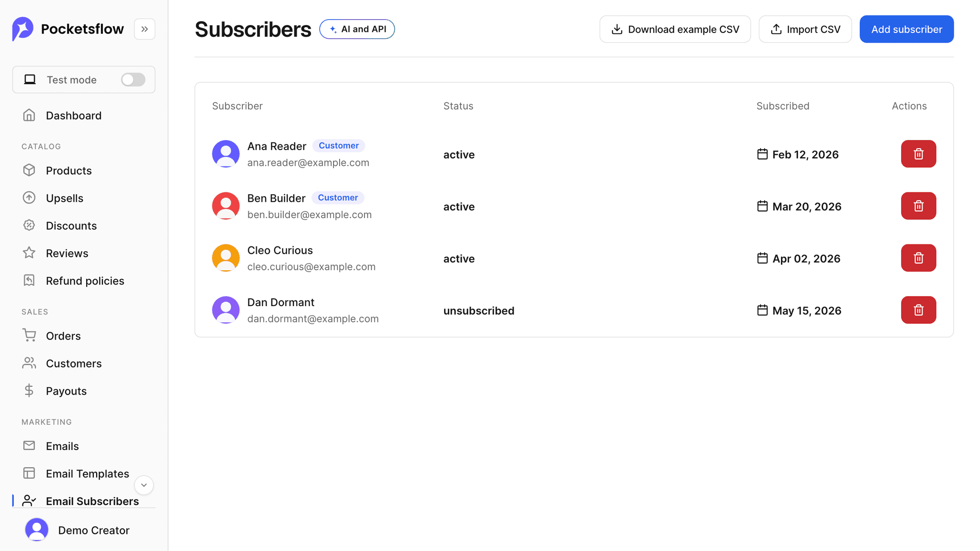Open the Orders page
Viewport: 980px width, 551px height.
63,336
